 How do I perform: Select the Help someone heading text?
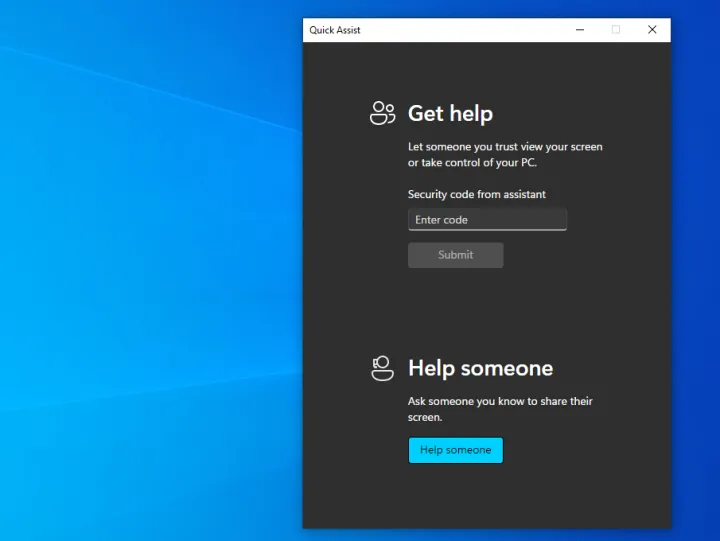[x=480, y=369]
